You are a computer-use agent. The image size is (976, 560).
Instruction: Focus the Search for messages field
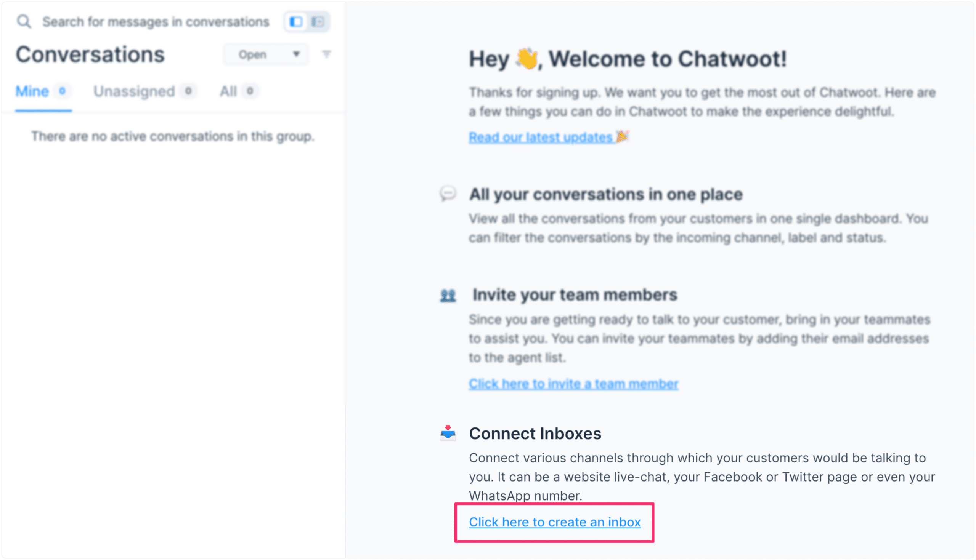pyautogui.click(x=156, y=22)
